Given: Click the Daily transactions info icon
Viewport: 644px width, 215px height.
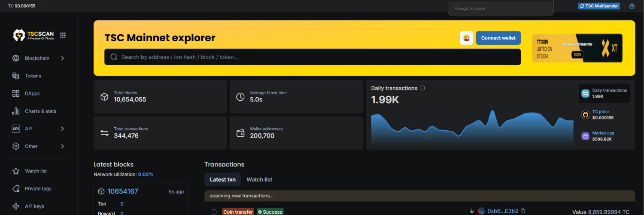Looking at the screenshot, I should (422, 88).
